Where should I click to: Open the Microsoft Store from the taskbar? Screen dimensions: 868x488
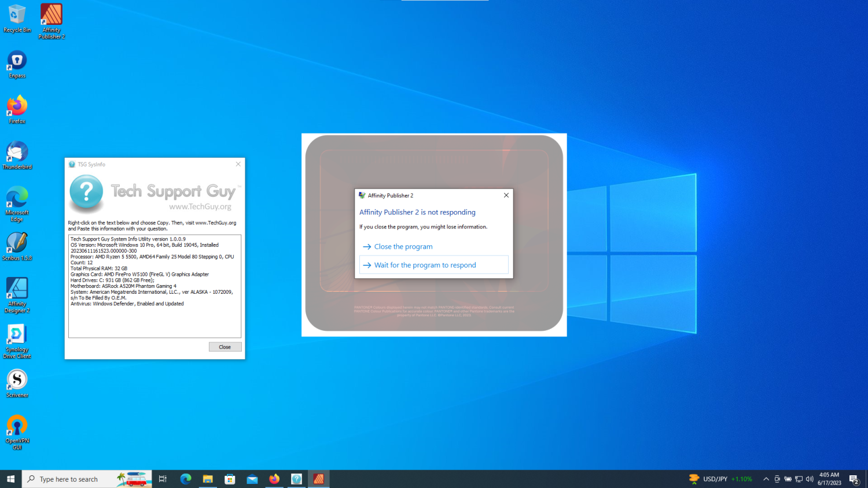coord(230,479)
